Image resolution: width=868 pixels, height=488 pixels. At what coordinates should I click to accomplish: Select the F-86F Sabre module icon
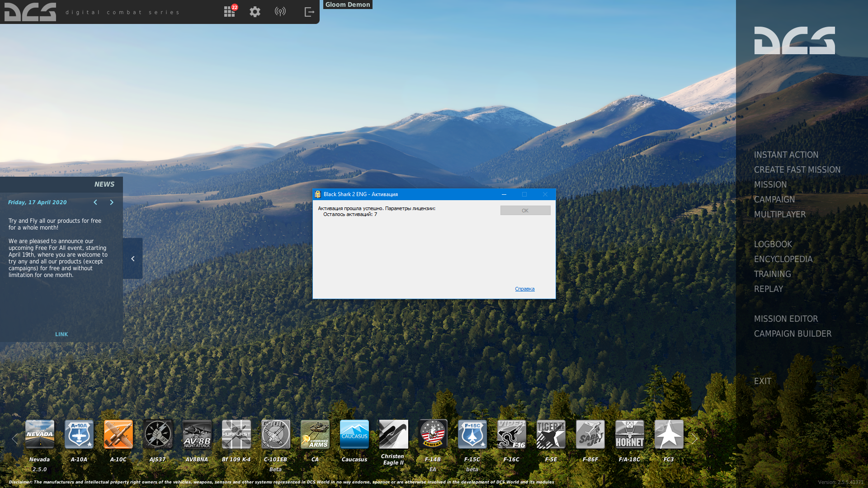590,434
